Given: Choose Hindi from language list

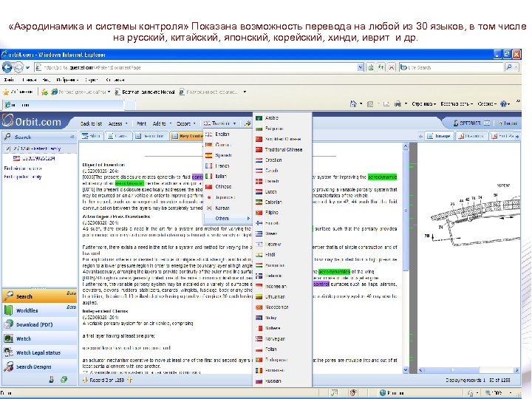Looking at the screenshot, I should pos(282,254).
